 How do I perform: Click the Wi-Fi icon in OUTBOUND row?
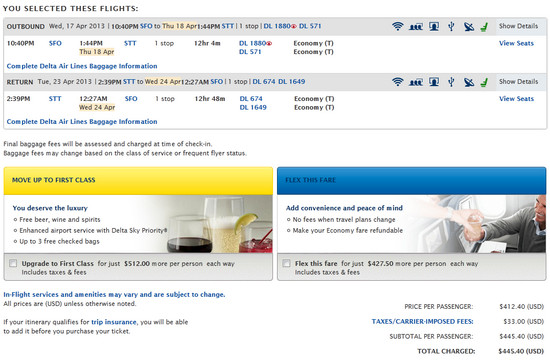tap(397, 26)
